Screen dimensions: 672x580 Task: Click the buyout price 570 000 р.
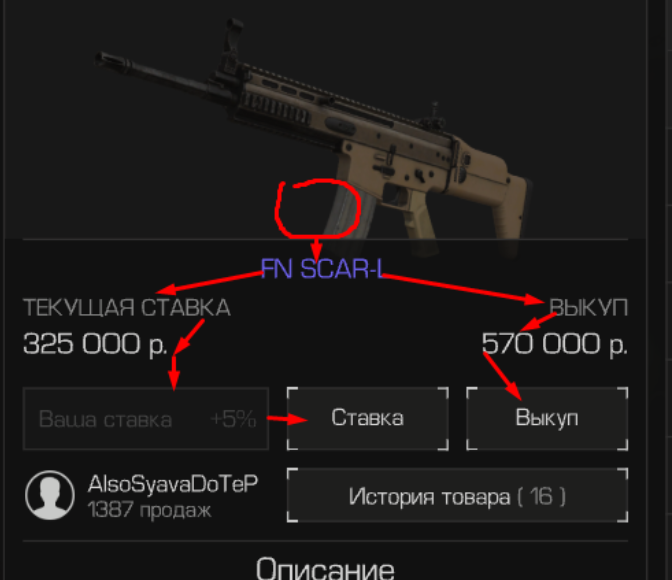[x=555, y=344]
